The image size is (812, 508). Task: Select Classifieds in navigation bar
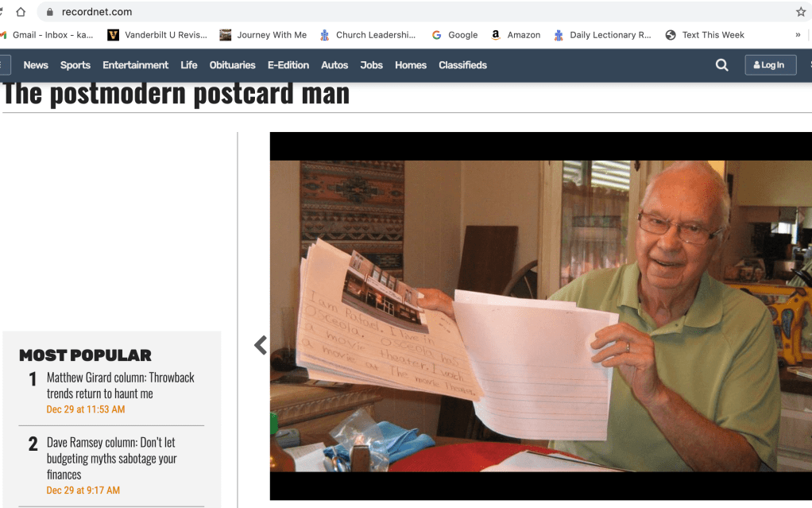(462, 65)
